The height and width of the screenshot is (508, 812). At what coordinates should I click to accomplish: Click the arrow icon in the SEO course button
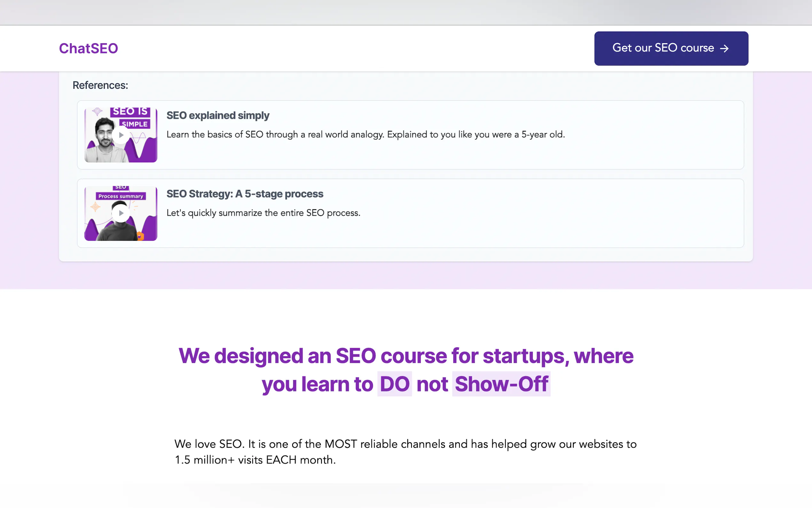pyautogui.click(x=724, y=48)
